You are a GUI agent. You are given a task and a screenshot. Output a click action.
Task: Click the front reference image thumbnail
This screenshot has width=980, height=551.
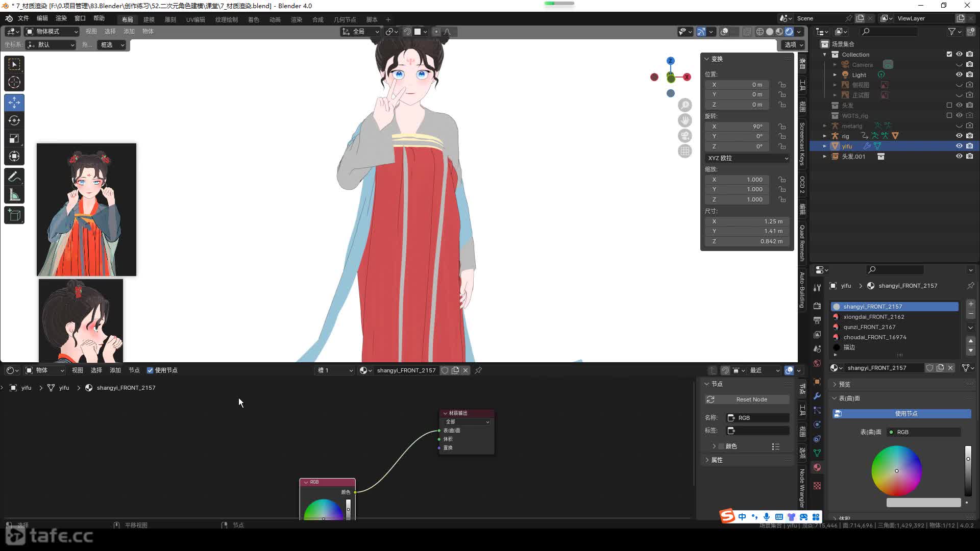(86, 210)
